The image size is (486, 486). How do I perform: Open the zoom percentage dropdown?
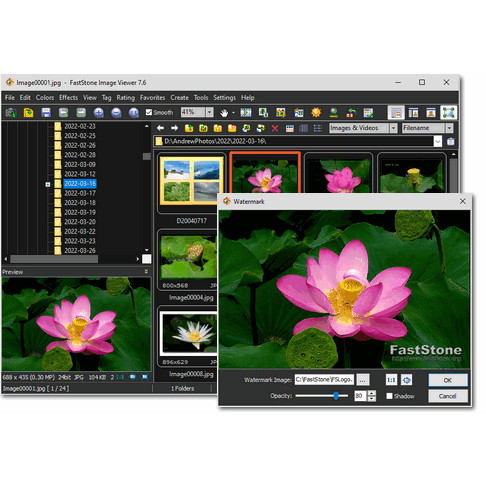pos(209,112)
